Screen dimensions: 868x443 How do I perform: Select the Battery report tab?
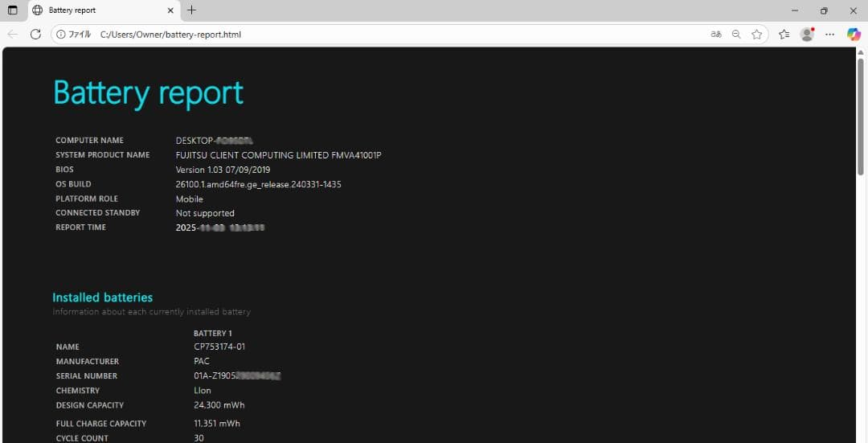pos(96,10)
